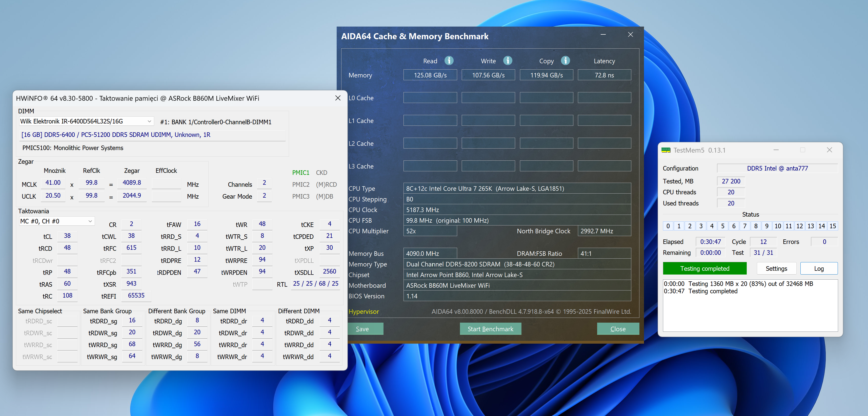Select the PMIC3 label
868x416 pixels.
(x=300, y=196)
